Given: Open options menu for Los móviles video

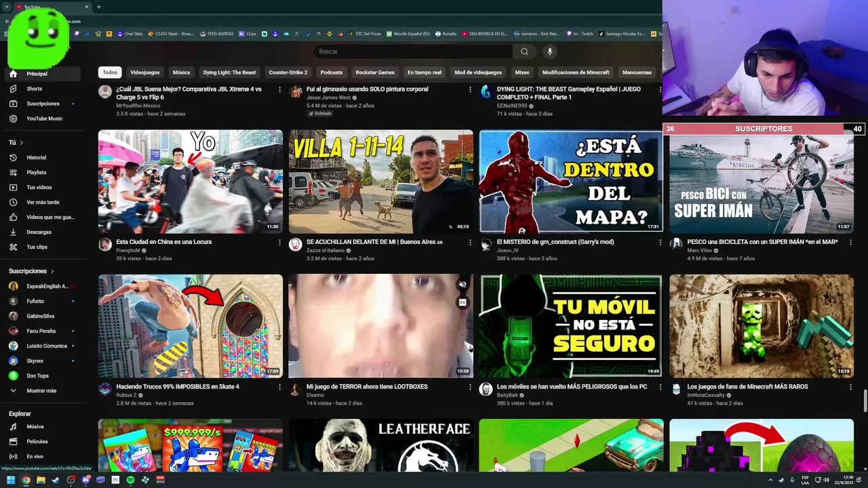Looking at the screenshot, I should coord(660,387).
